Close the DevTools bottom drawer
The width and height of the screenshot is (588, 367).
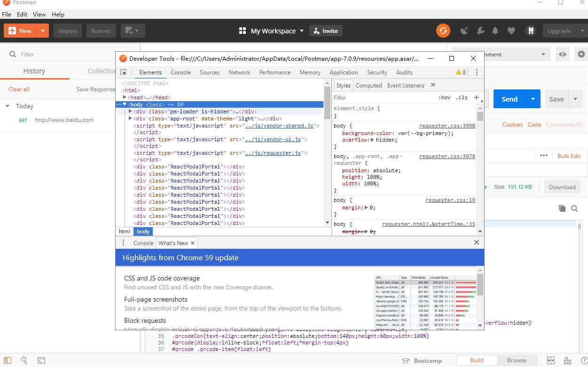(477, 242)
